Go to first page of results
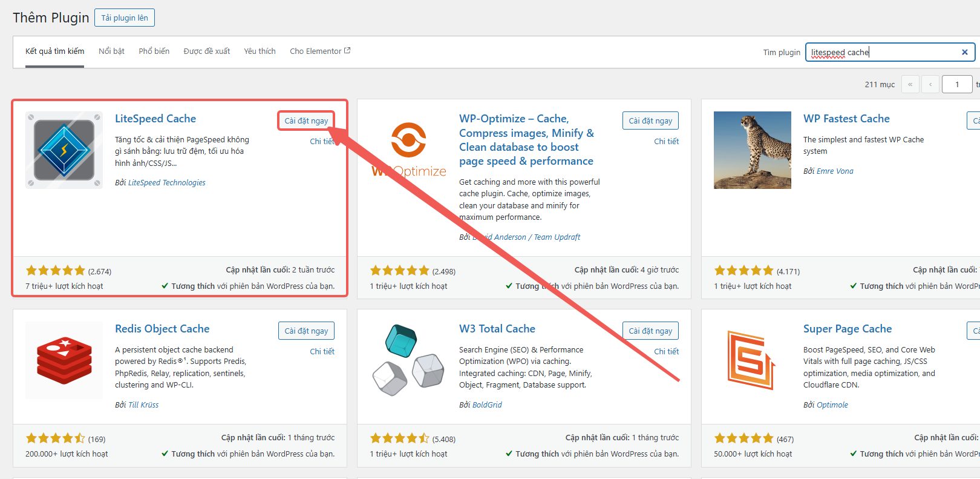This screenshot has width=980, height=479. click(x=910, y=84)
